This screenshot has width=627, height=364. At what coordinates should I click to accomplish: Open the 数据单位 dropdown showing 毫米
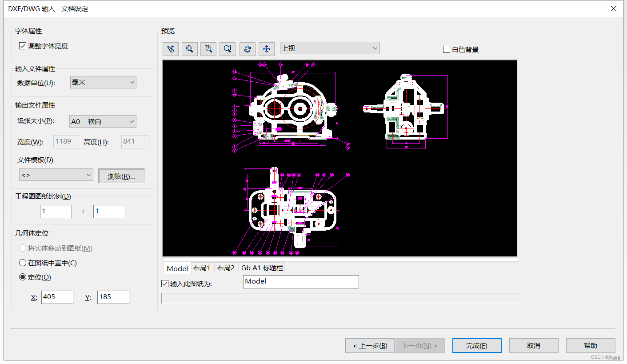(103, 82)
